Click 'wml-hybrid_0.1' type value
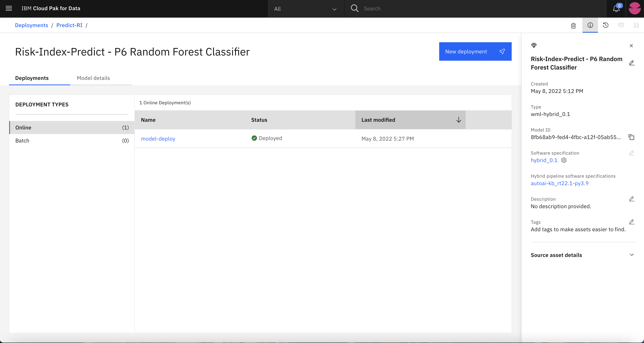644x343 pixels. click(x=550, y=114)
